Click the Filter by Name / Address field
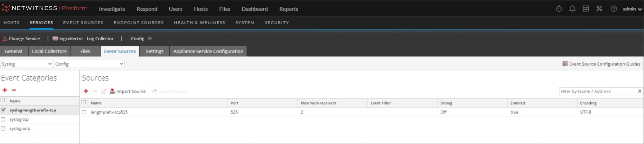Screen dimensions: 644x144 click(x=598, y=91)
